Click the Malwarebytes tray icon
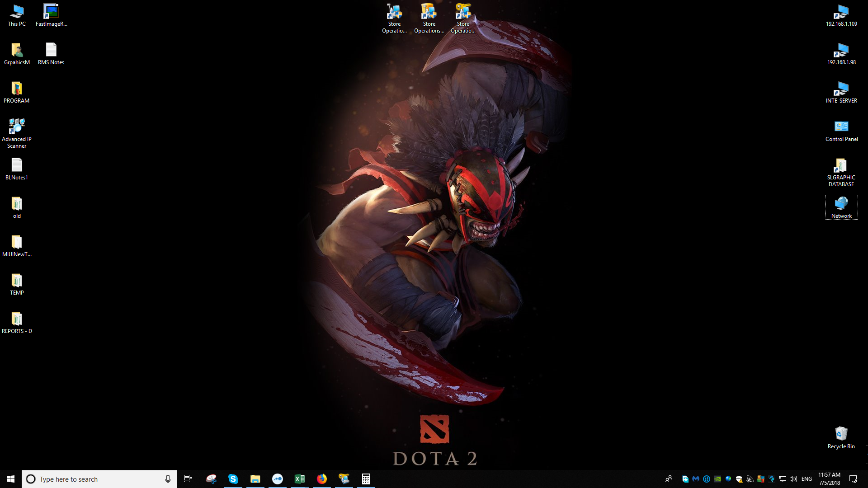 pos(696,479)
